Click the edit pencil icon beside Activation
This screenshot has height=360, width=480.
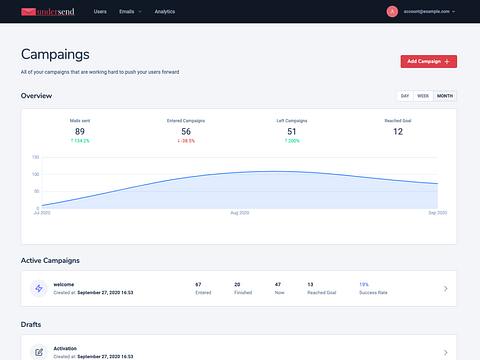tap(39, 352)
